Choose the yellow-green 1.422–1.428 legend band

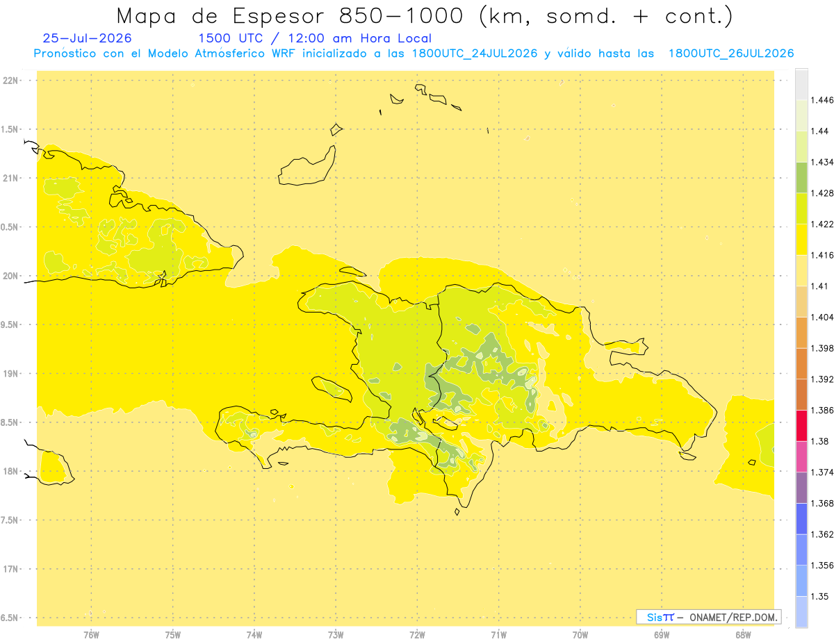click(801, 208)
